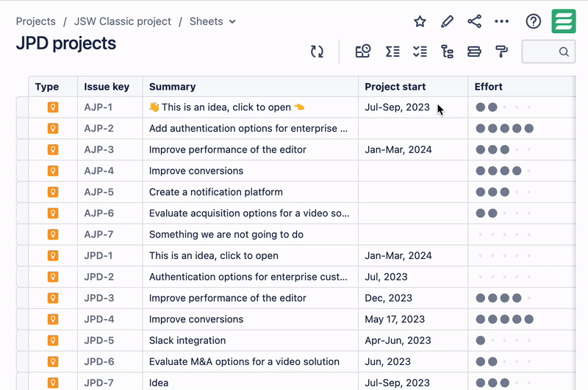Click the sigma aggregate icon
The image size is (588, 390).
392,52
